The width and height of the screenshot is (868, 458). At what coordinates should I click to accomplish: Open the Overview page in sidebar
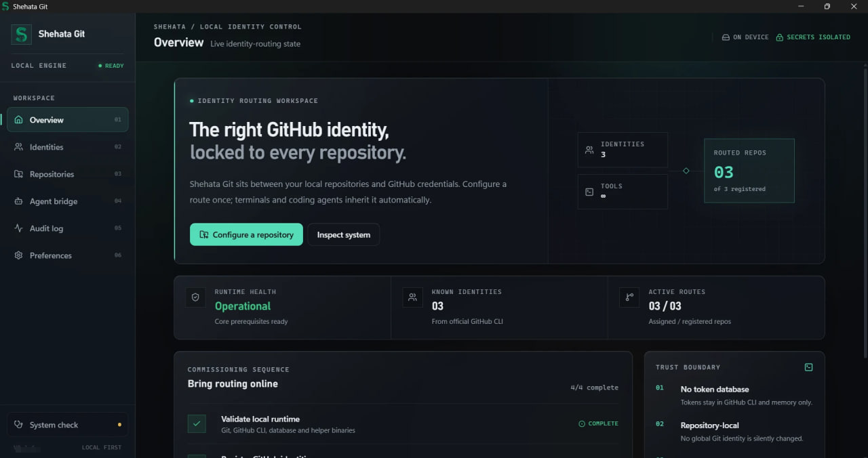[x=68, y=120]
